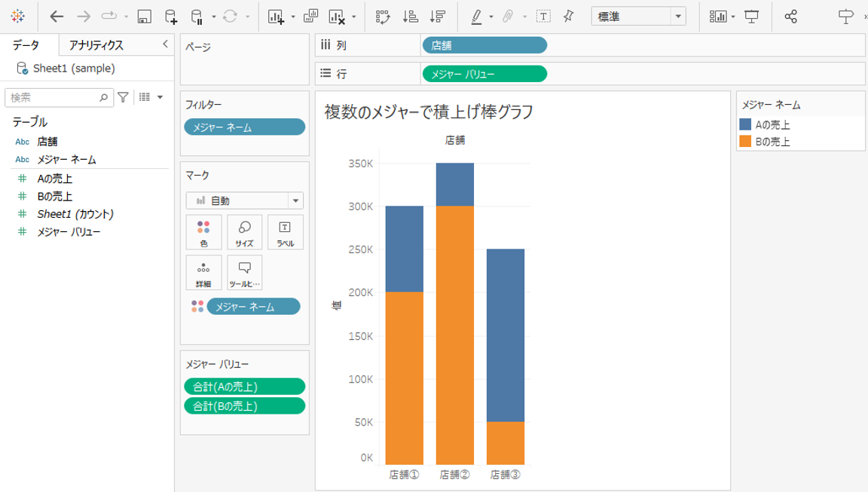Expand the new worksheet dropdown arrow
The height and width of the screenshot is (492, 868).
pos(293,17)
